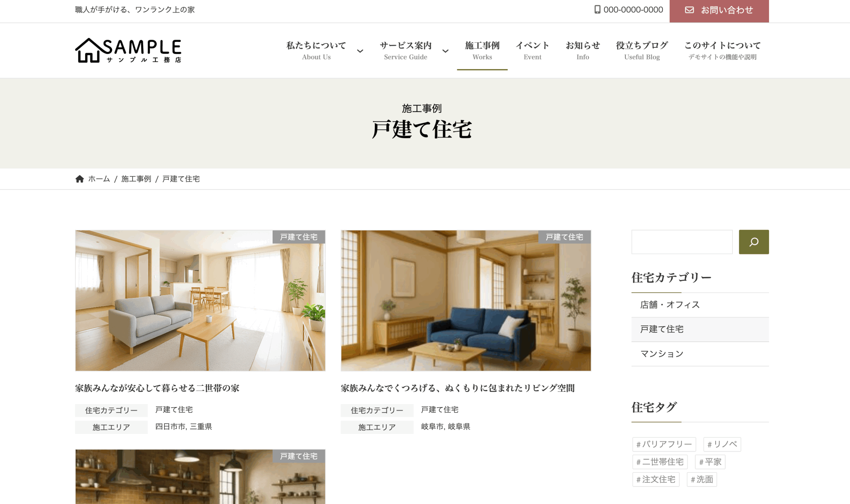The height and width of the screenshot is (504, 850).
Task: Open the 施工事例 Works menu item
Action: click(x=482, y=50)
